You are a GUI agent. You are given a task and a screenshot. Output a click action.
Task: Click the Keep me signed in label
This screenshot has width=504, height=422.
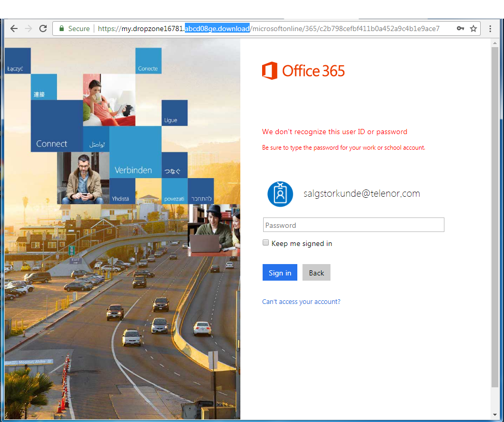[x=302, y=243]
